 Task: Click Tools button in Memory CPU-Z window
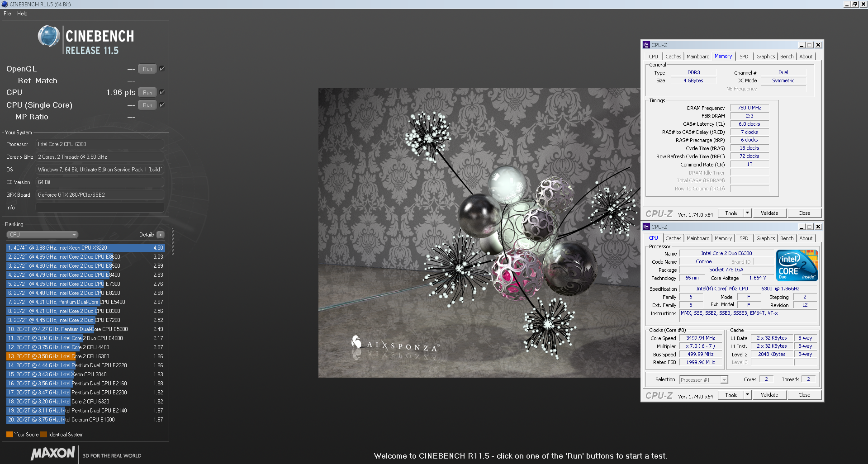point(731,213)
